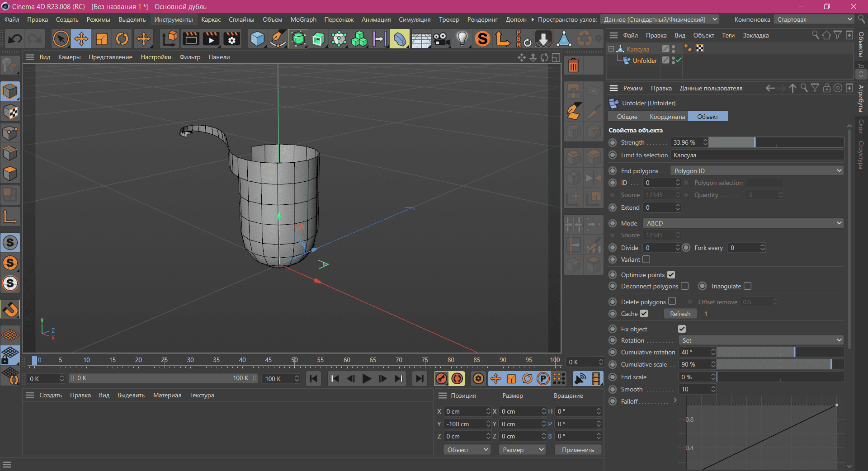Adjust the Cumulative rotation slider

coord(780,352)
